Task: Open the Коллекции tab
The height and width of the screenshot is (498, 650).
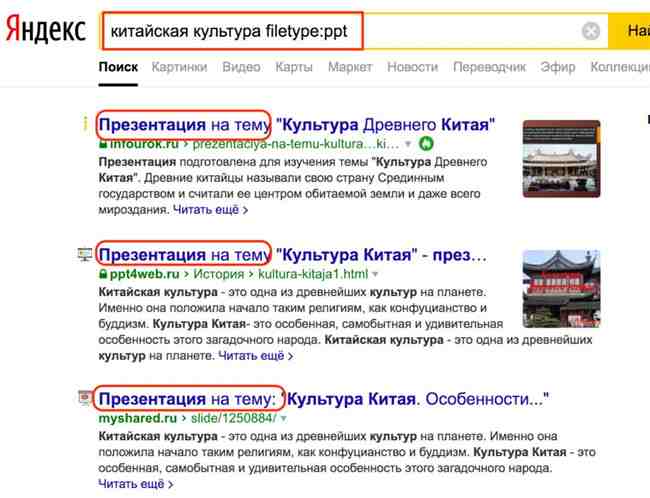Action: [x=620, y=67]
